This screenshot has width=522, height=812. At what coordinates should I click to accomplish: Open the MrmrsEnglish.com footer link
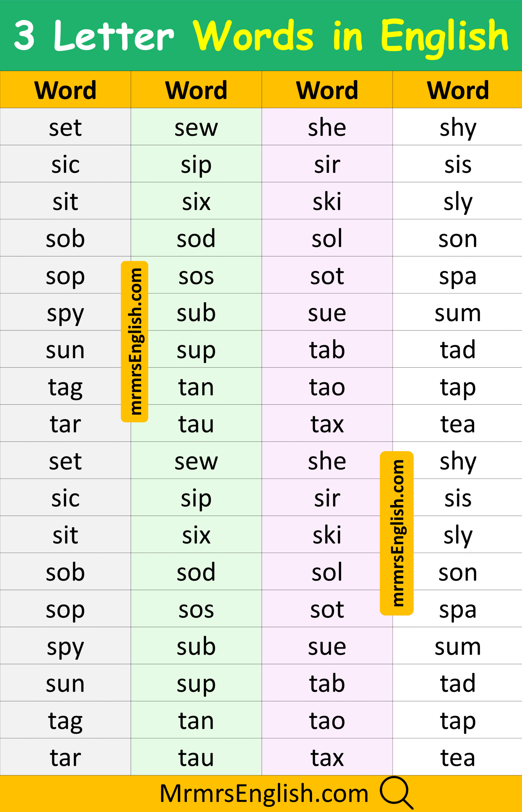click(x=264, y=794)
